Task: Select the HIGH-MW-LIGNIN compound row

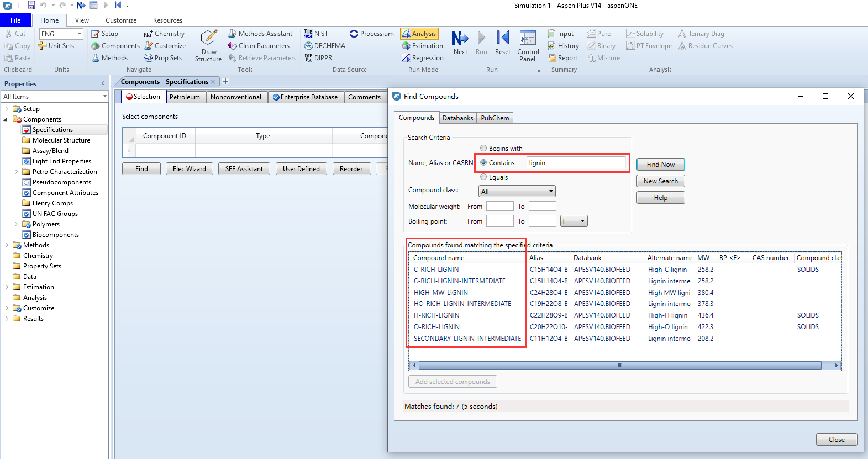Action: (625, 292)
